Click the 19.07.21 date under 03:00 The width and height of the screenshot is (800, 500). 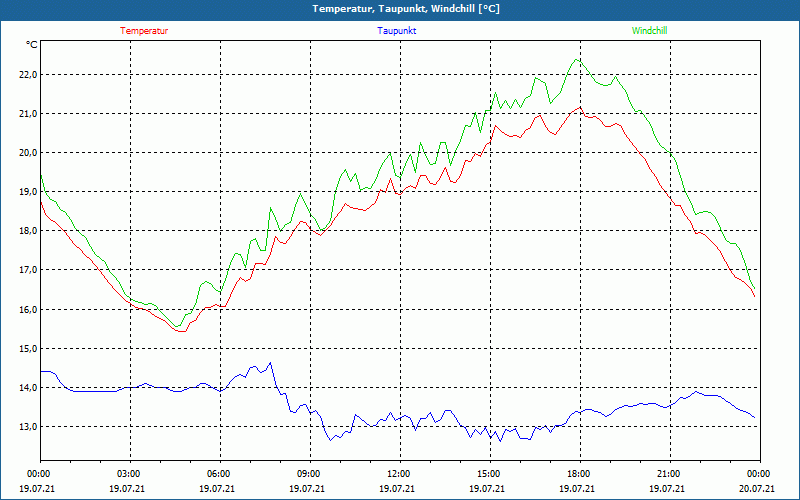tap(128, 489)
